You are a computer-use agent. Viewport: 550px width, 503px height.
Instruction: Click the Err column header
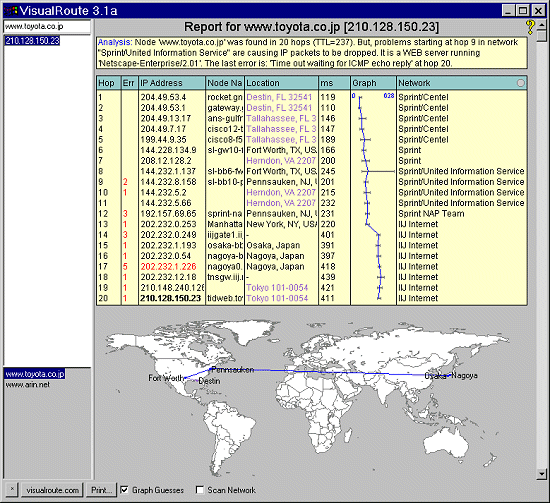pos(129,83)
